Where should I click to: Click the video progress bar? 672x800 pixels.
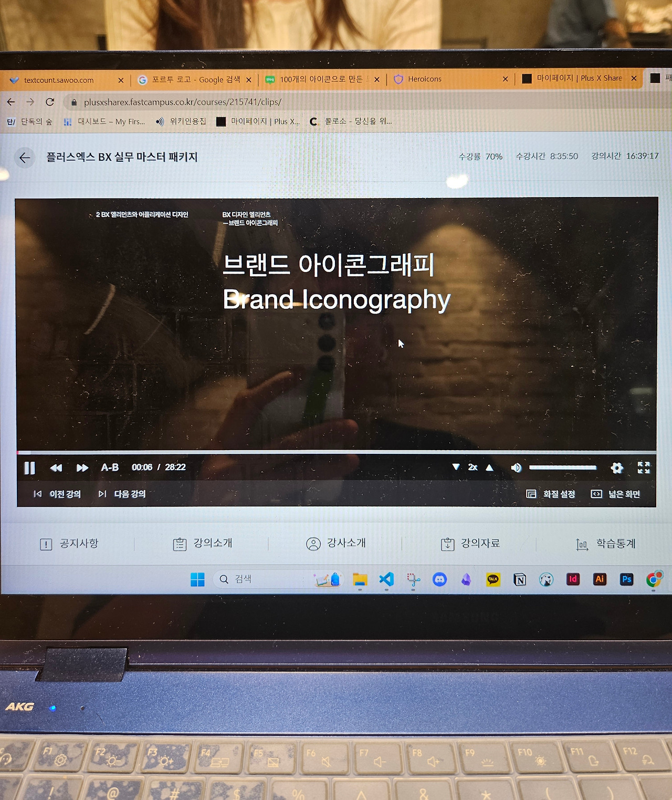pos(336,452)
